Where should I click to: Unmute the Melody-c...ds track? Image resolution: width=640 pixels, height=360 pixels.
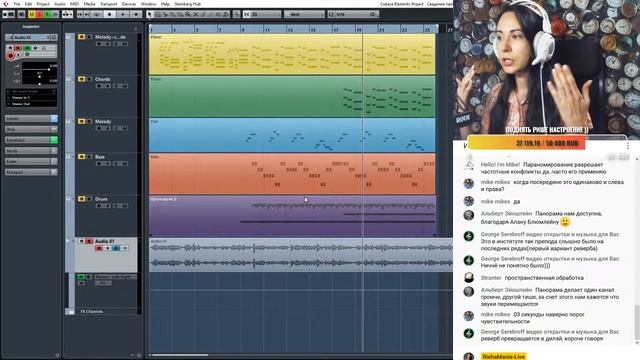pyautogui.click(x=82, y=37)
